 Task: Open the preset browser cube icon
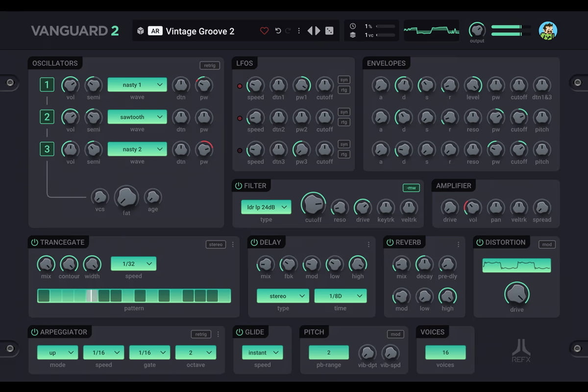pyautogui.click(x=141, y=31)
